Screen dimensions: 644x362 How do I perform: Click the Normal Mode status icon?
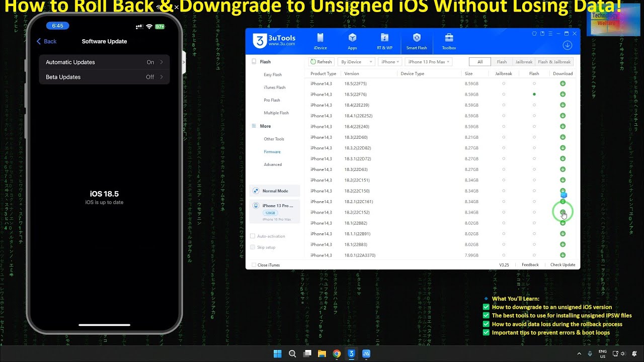coord(256,191)
